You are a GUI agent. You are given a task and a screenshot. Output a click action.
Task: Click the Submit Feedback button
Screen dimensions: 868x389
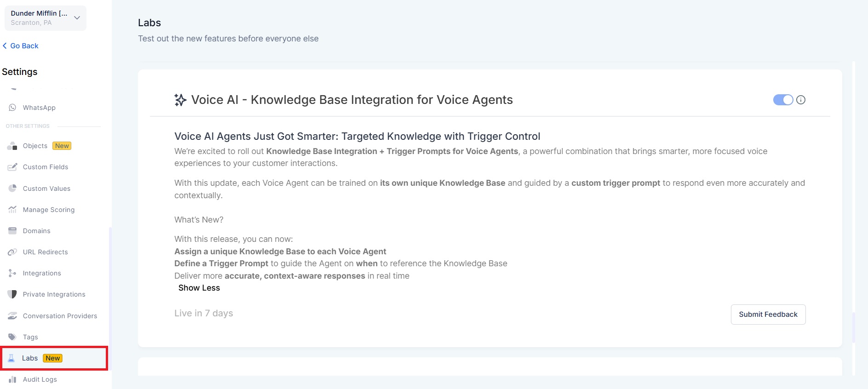(768, 315)
